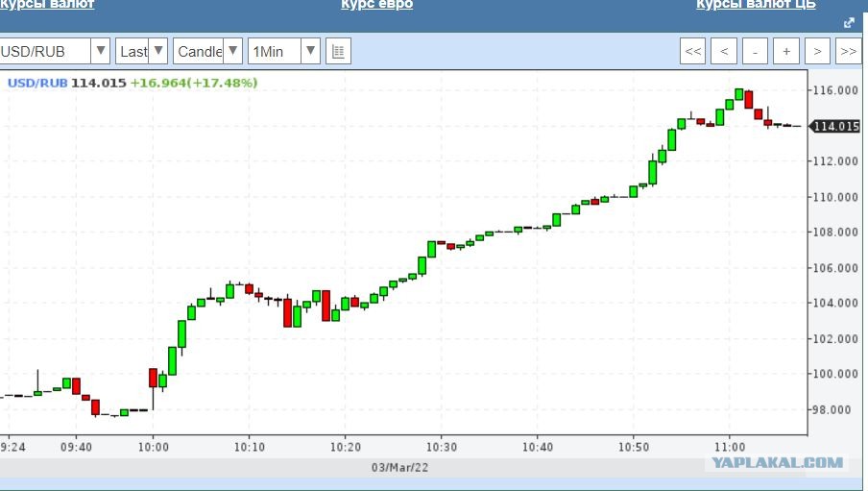
Task: Open the Курсы валют link
Action: point(47,5)
